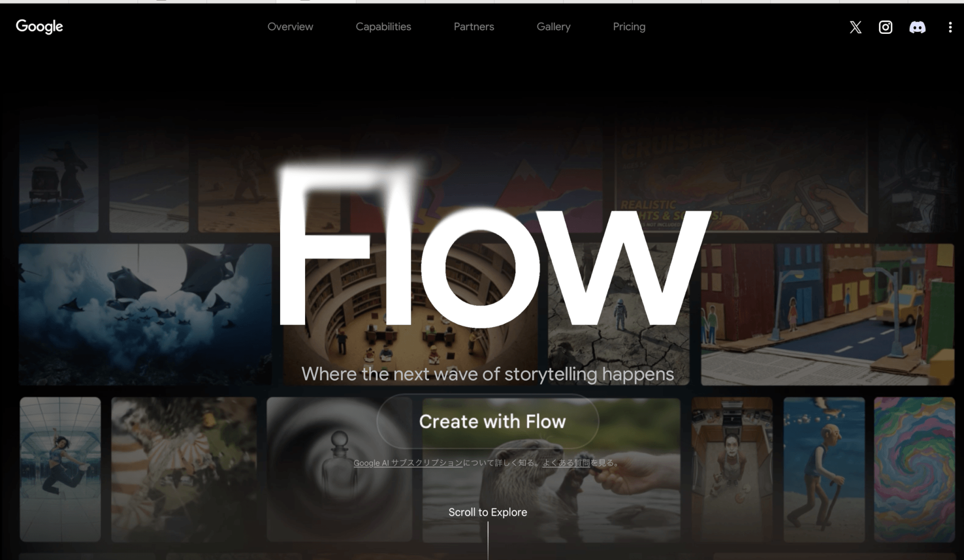Open the X (Twitter) social icon
Viewport: 964px width, 560px height.
(x=855, y=27)
